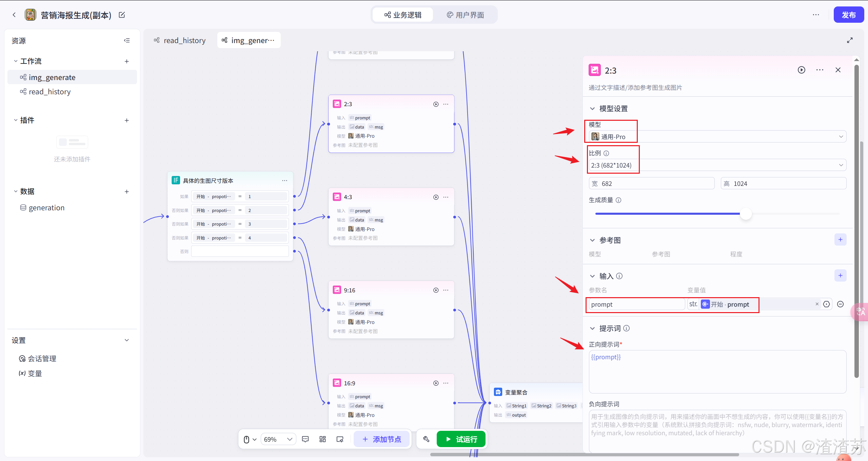
Task: Open more options on 9:16 node
Action: click(446, 290)
